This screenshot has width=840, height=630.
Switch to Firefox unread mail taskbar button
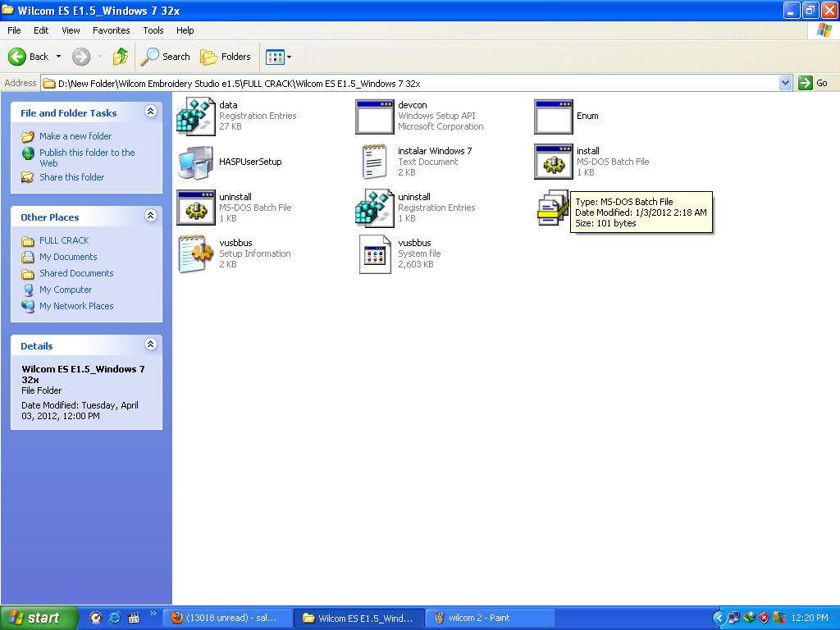pos(228,619)
